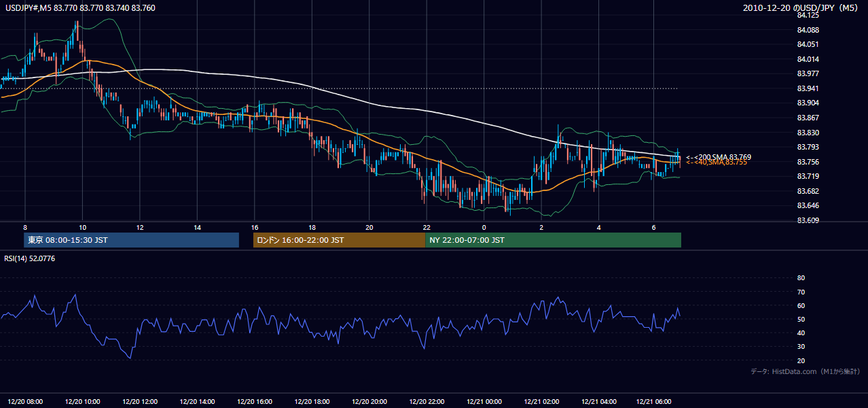The height and width of the screenshot is (408, 868).
Task: Click the 12/21 02:00 time label
Action: coord(541,402)
